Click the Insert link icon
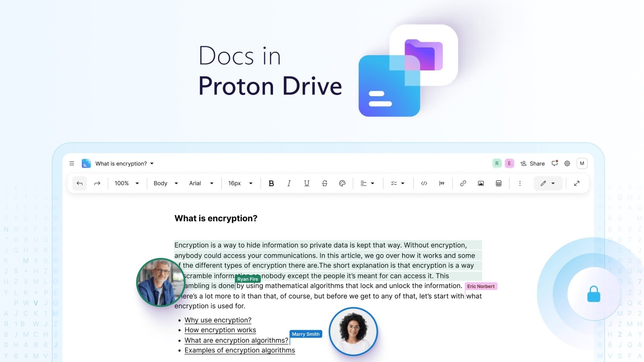Image resolution: width=644 pixels, height=362 pixels. 463,183
